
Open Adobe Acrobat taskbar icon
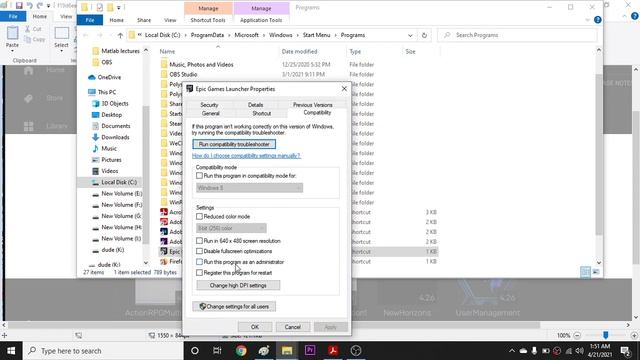(333, 351)
